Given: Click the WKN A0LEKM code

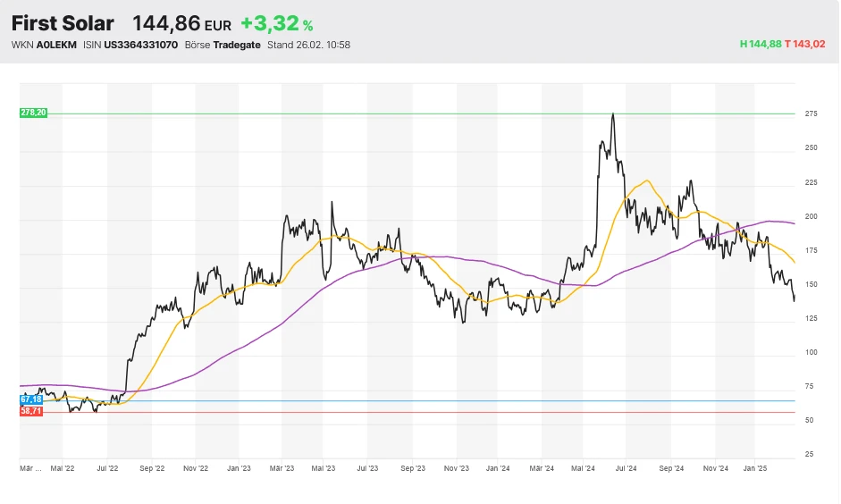Looking at the screenshot, I should tap(50, 45).
